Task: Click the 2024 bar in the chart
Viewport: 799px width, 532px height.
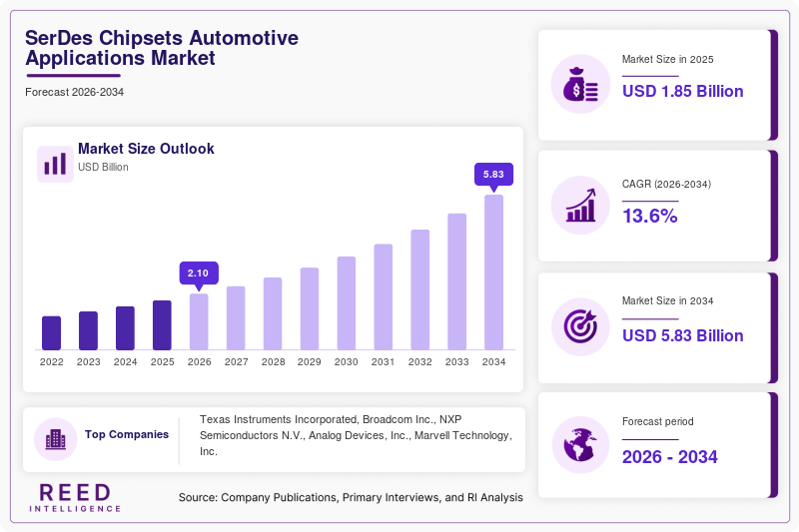Action: coord(126,327)
